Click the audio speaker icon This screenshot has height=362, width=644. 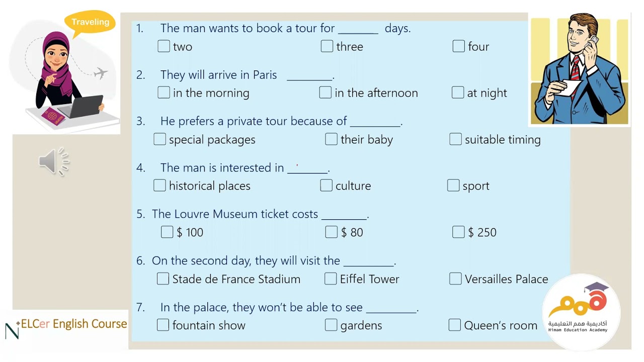coord(53,162)
